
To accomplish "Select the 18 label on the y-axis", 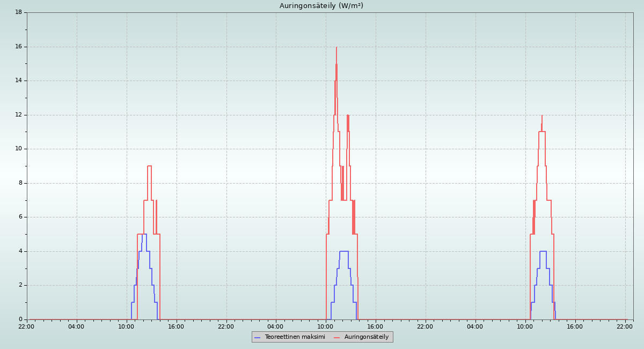I will [18, 12].
